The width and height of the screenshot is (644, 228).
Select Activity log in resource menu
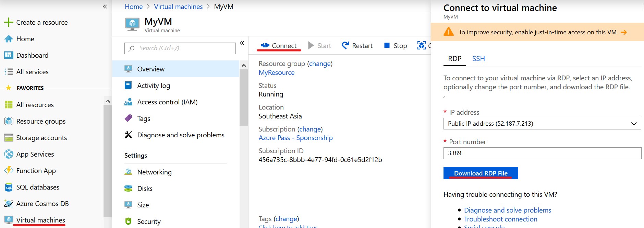coord(154,85)
